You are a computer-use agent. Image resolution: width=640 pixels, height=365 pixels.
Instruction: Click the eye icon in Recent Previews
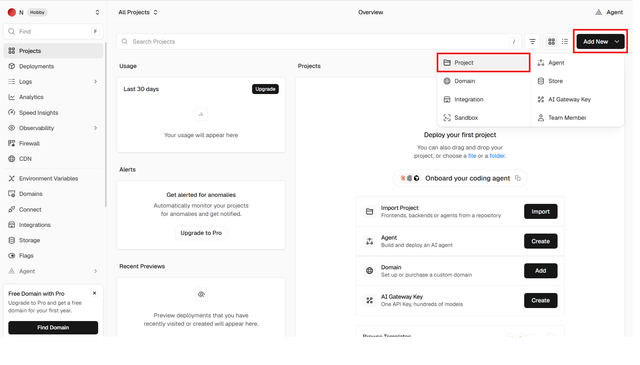tap(201, 294)
